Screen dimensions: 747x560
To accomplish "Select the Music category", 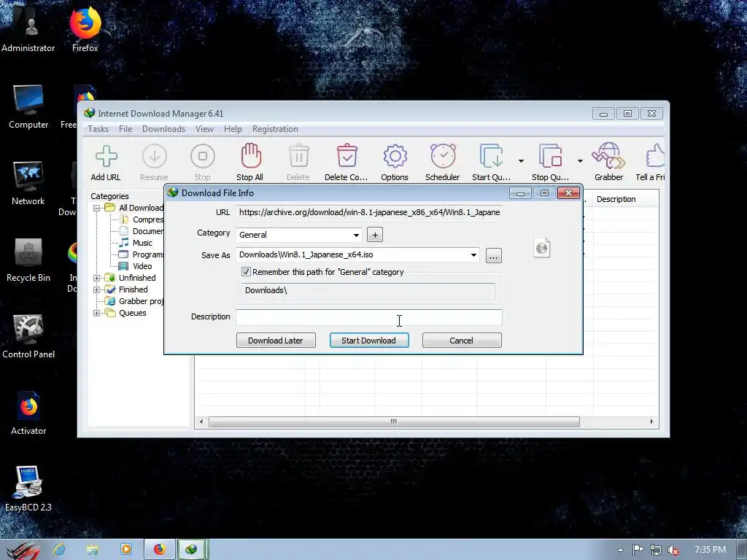I will click(x=142, y=243).
